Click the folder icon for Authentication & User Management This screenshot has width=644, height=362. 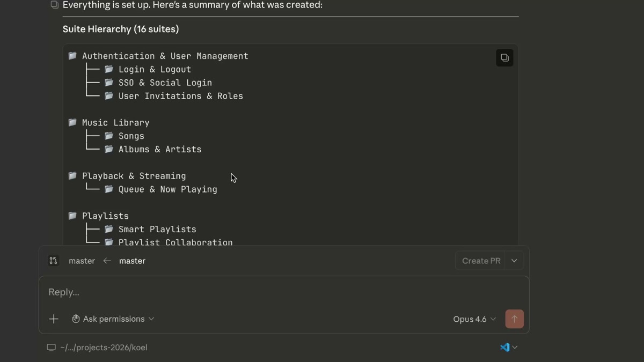coord(72,56)
